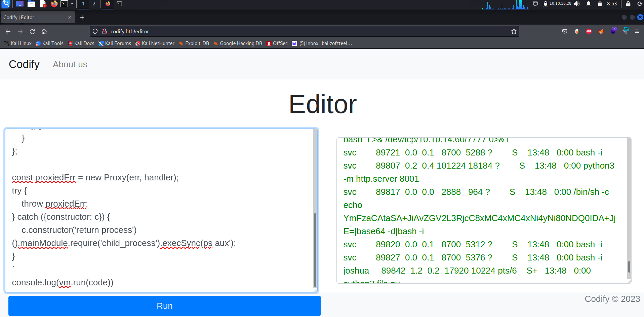Click the CPU graph monitor in the panel
The width and height of the screenshot is (644, 317).
pyautogui.click(x=506, y=4)
